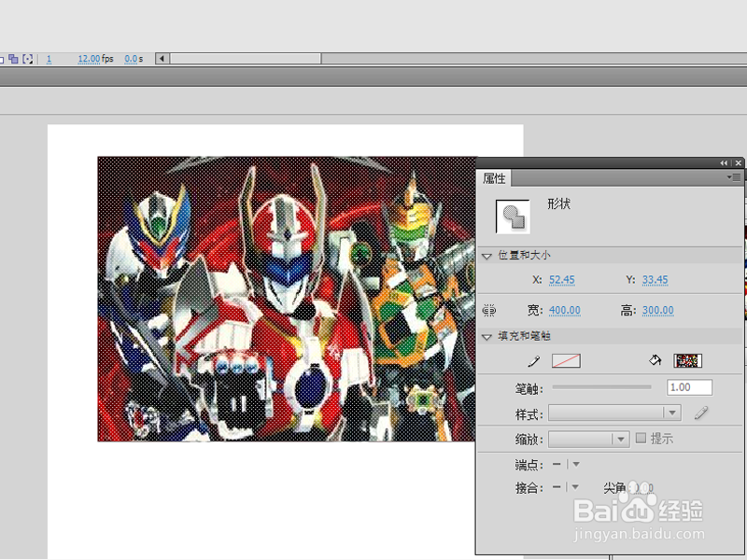Click the pencil stroke color icon

coord(534,361)
